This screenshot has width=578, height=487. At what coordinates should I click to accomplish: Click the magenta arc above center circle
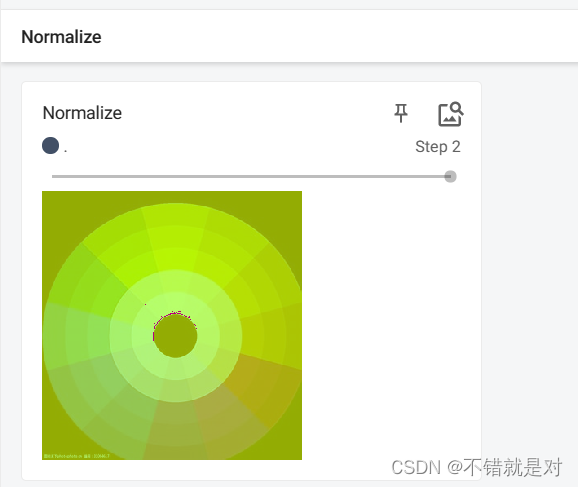[173, 317]
